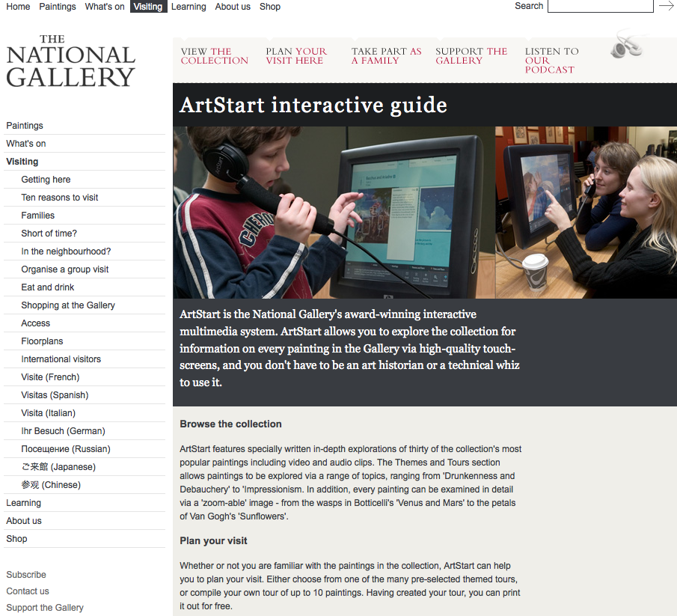Click the earphones podcast icon
The width and height of the screenshot is (677, 616).
[x=627, y=44]
